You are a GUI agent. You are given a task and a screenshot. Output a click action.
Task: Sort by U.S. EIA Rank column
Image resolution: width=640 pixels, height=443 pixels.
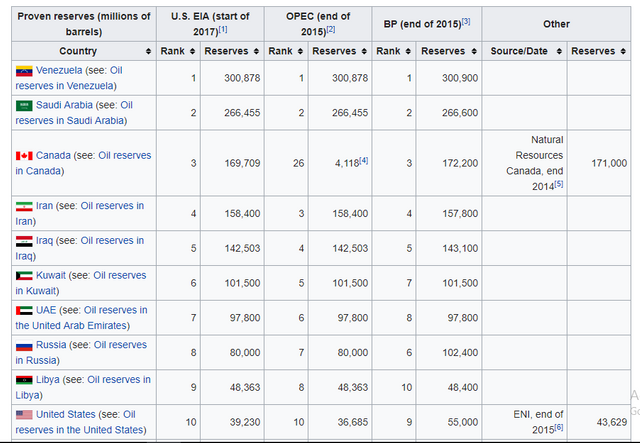(192, 51)
